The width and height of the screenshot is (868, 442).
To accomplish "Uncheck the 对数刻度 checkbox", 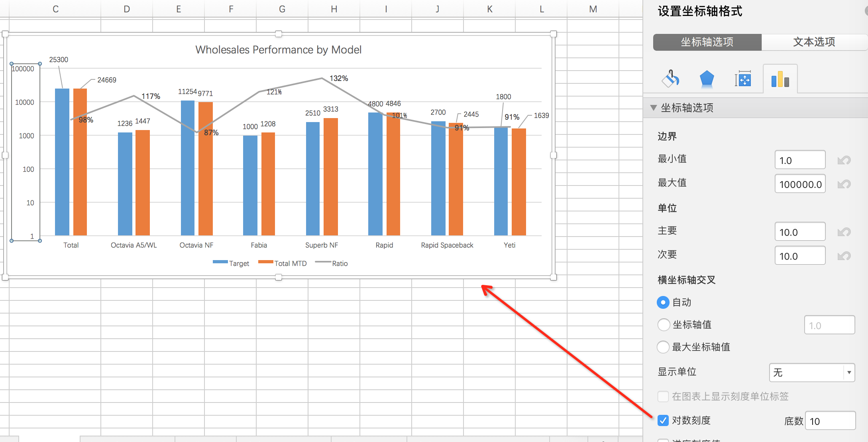I will 663,420.
